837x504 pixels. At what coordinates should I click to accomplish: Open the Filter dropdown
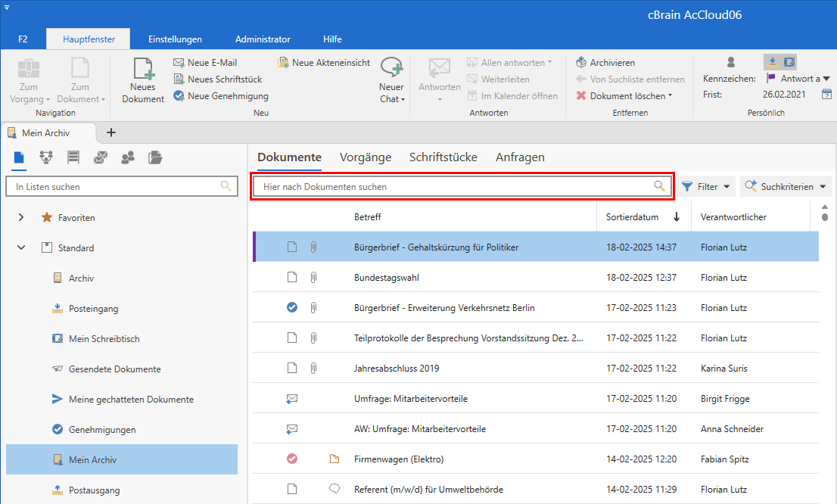click(706, 186)
